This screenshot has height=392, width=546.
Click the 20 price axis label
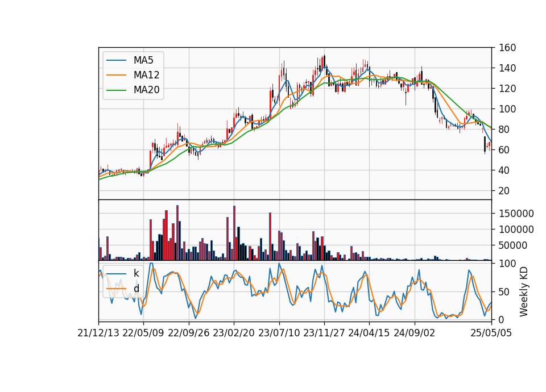504,191
